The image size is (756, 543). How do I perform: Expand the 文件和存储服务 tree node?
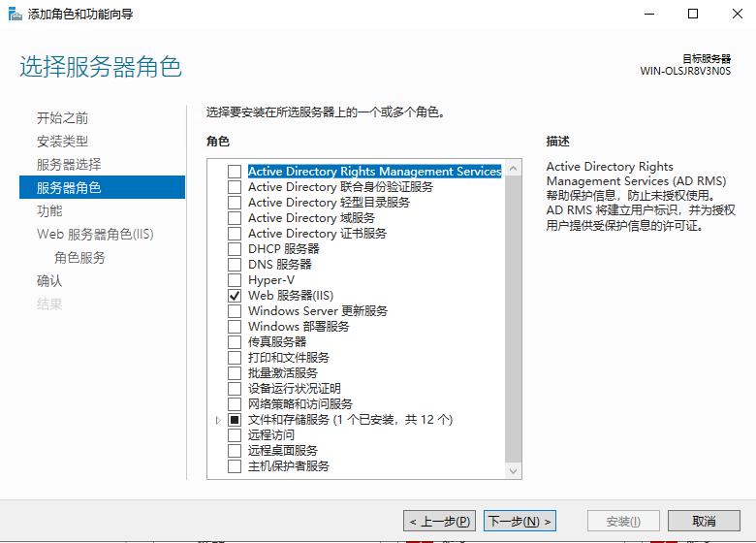(x=218, y=420)
